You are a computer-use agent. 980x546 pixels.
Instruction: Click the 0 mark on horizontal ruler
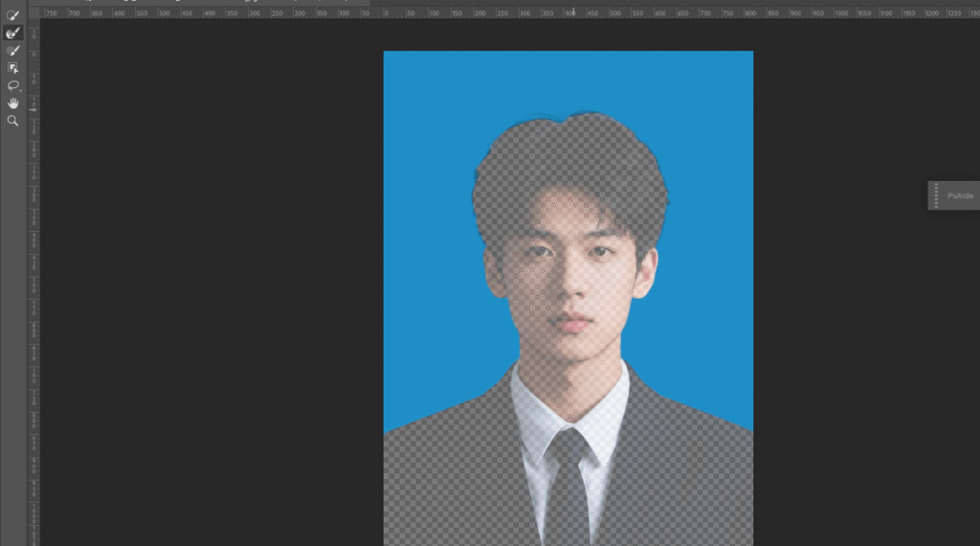coord(386,13)
